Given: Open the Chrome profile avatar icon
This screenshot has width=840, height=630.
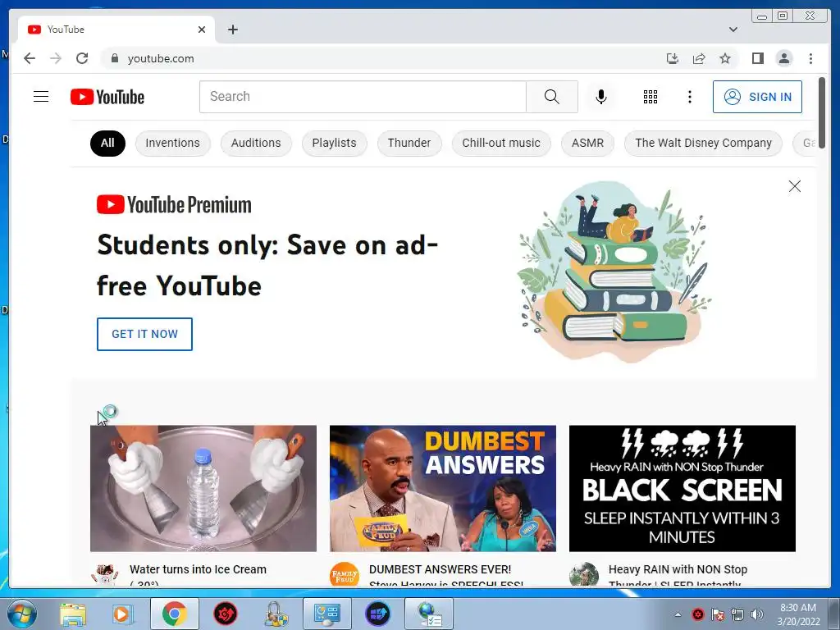Looking at the screenshot, I should click(x=783, y=58).
